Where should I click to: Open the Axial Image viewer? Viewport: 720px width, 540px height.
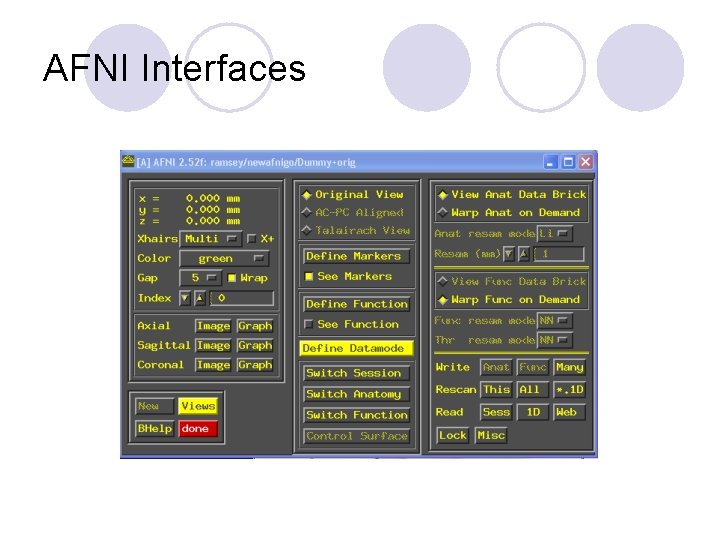click(x=213, y=326)
